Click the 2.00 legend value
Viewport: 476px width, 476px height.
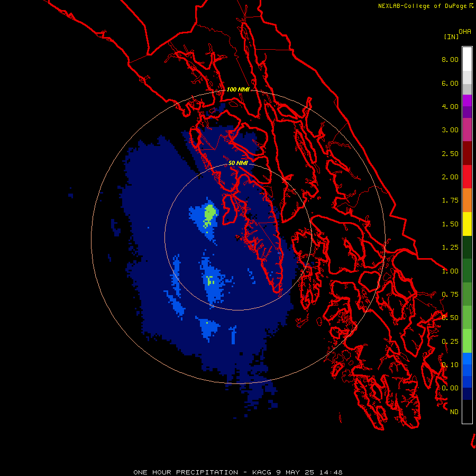(x=450, y=177)
